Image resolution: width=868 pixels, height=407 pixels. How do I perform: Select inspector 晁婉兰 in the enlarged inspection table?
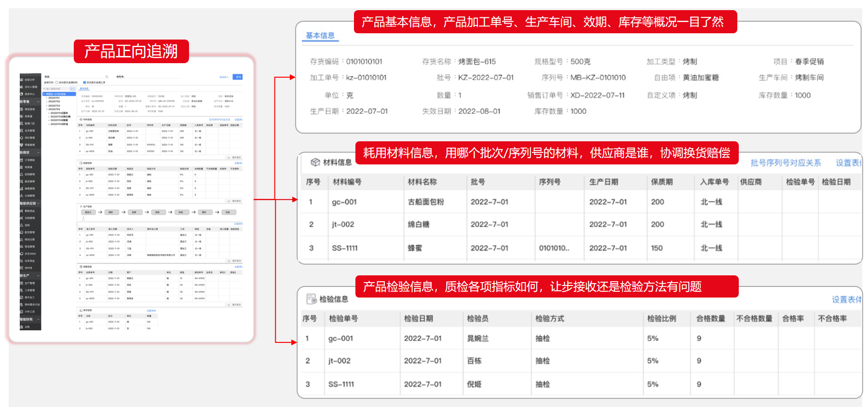coord(478,339)
